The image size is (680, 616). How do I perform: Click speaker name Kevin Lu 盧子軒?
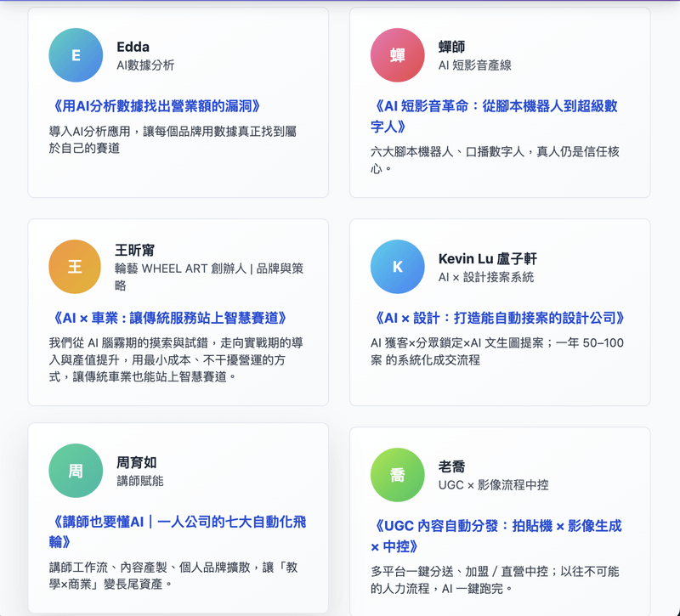pos(488,258)
